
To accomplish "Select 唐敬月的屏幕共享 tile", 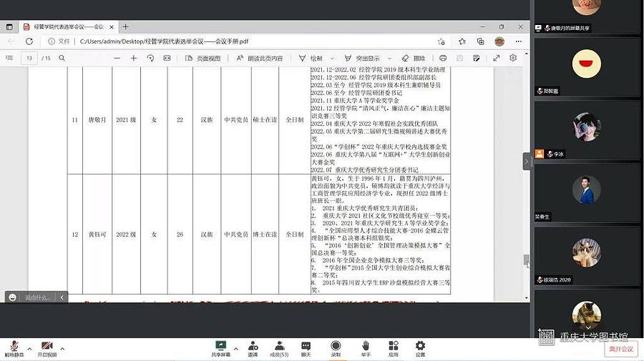I will pyautogui.click(x=587, y=17).
